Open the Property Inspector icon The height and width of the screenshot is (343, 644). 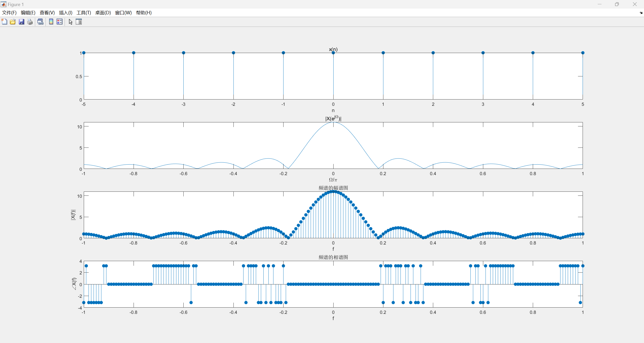point(79,22)
